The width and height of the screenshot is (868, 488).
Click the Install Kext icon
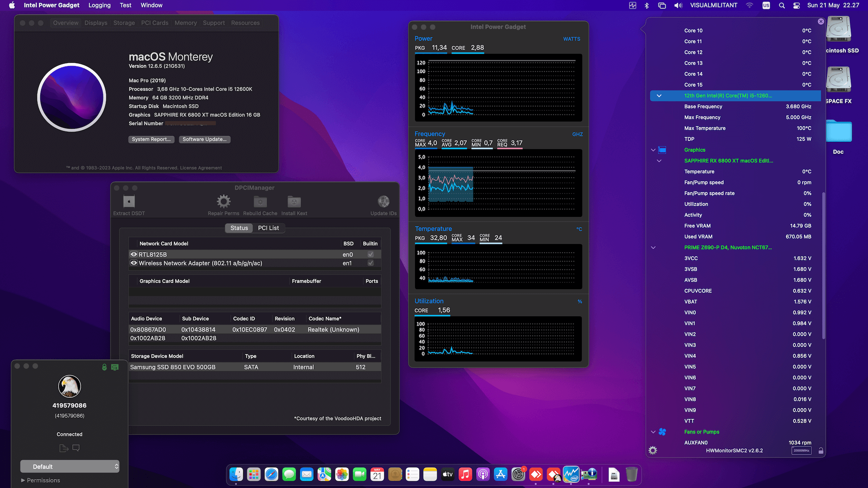[294, 201]
